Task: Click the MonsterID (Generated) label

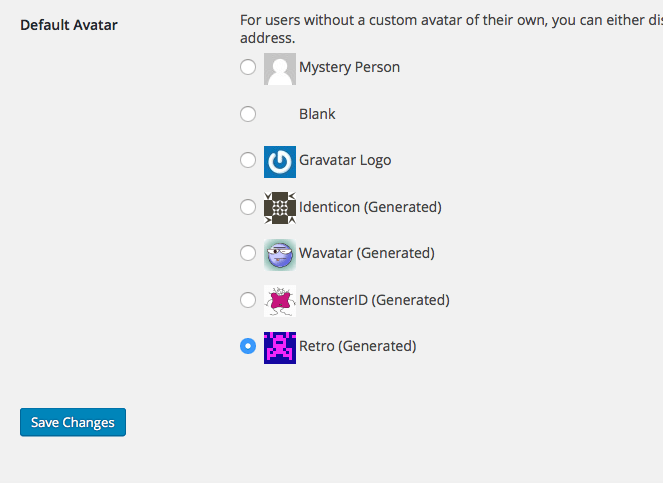Action: click(374, 300)
